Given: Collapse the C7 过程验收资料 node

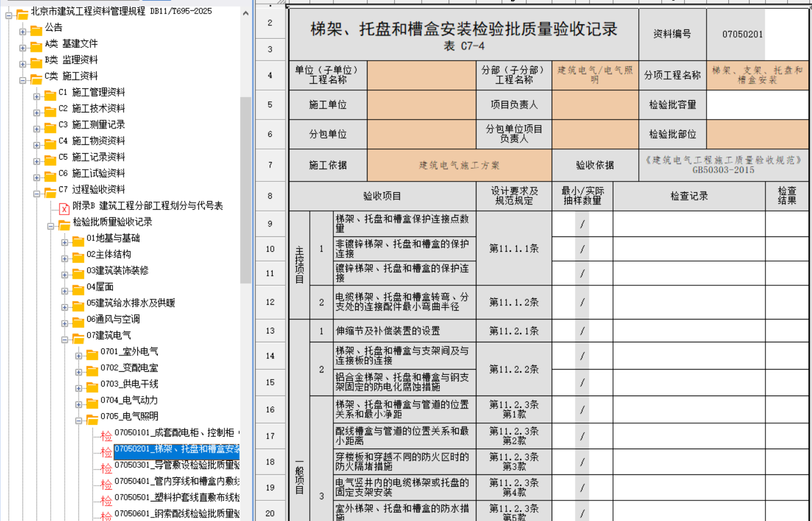Looking at the screenshot, I should pyautogui.click(x=37, y=193).
